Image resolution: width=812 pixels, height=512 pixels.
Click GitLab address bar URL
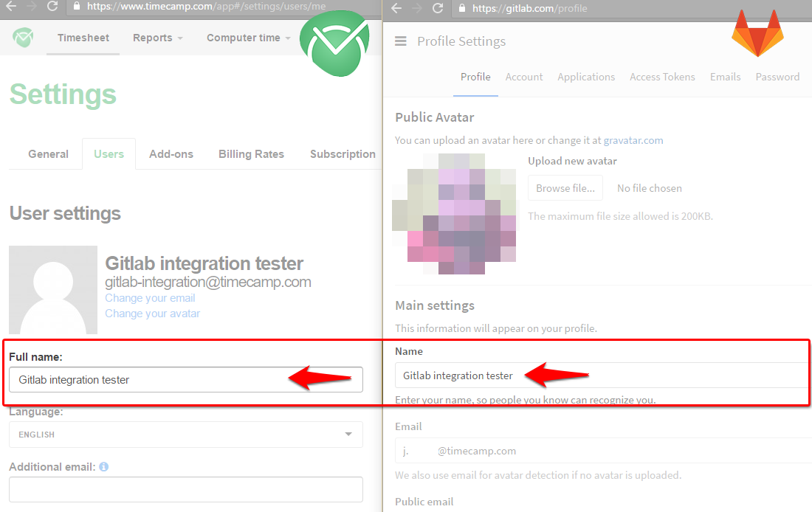530,8
